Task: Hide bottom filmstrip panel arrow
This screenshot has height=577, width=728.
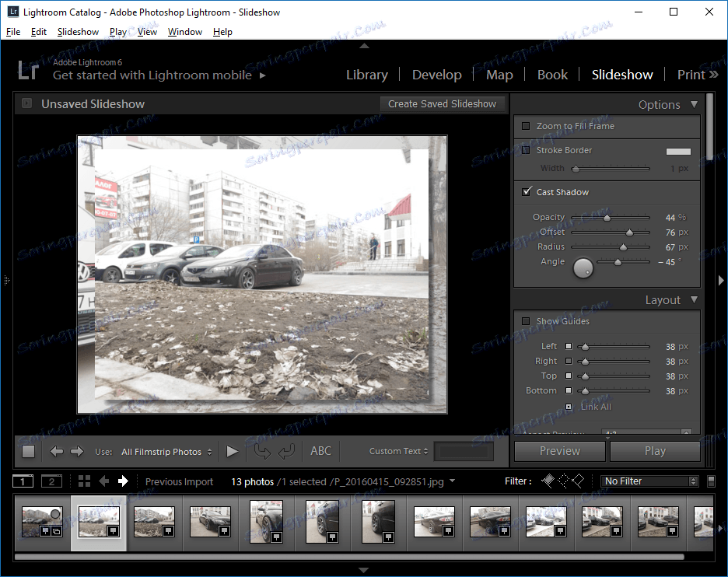Action: point(364,570)
